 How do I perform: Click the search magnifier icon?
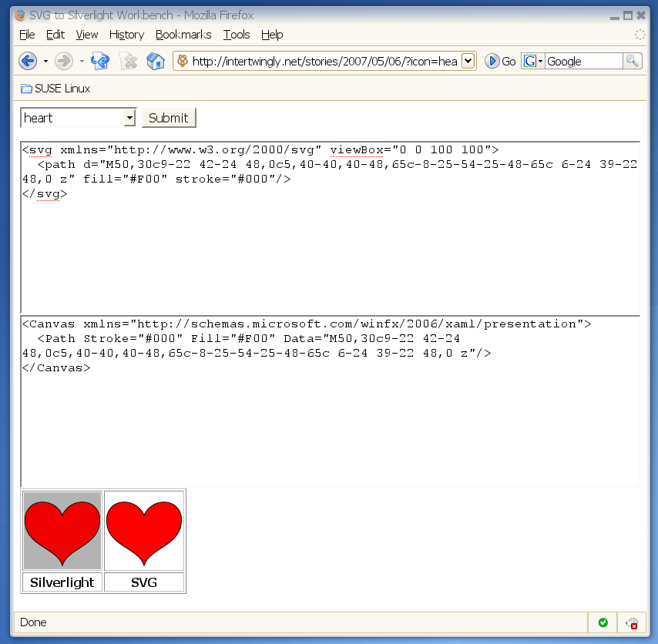pos(632,62)
